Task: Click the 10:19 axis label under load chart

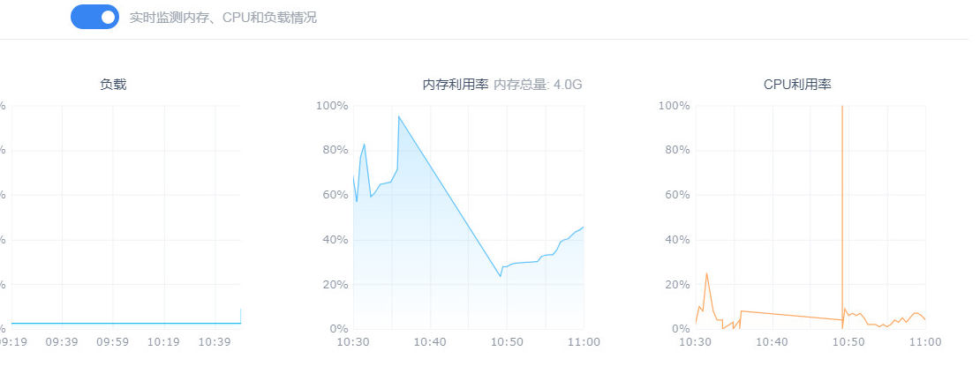Action: [x=164, y=341]
